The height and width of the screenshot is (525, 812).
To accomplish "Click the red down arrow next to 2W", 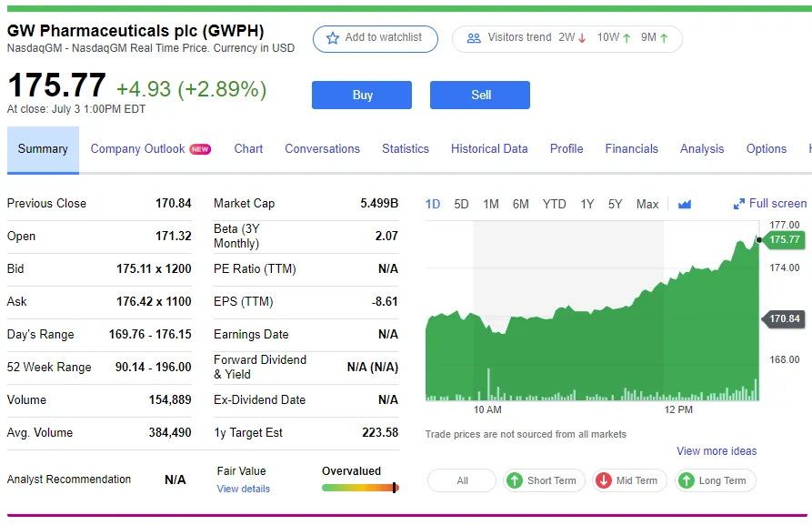I will pos(582,38).
